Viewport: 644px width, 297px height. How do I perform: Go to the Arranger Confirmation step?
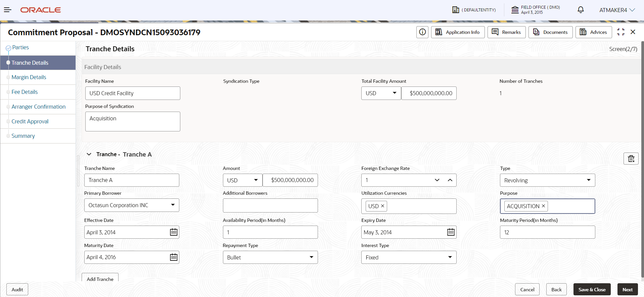tap(38, 107)
